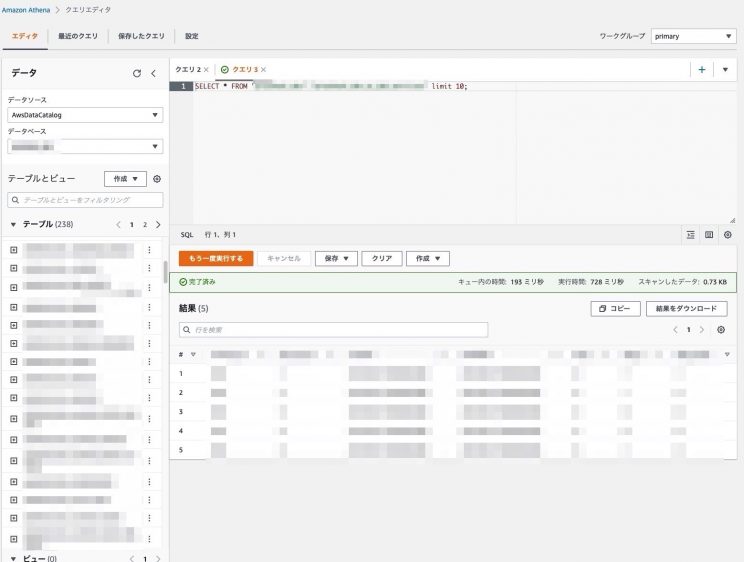Open the results table settings gear
This screenshot has height=562, width=744.
click(x=721, y=329)
